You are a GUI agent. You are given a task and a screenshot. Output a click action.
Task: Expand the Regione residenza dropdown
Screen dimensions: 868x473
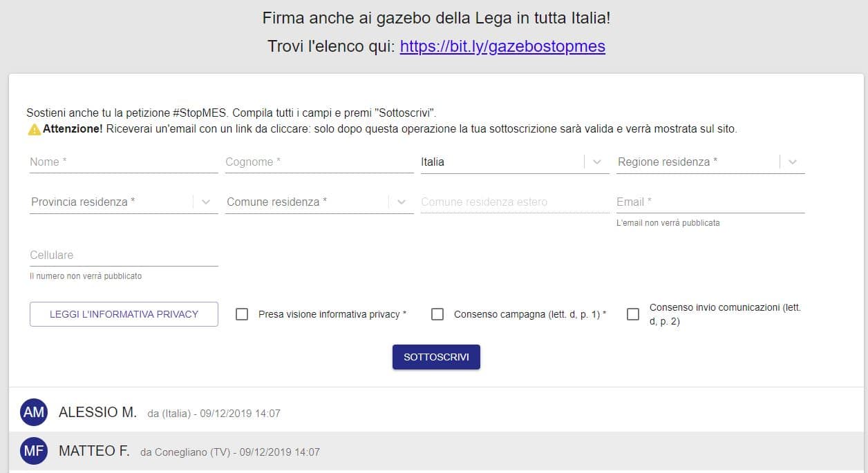pos(793,162)
